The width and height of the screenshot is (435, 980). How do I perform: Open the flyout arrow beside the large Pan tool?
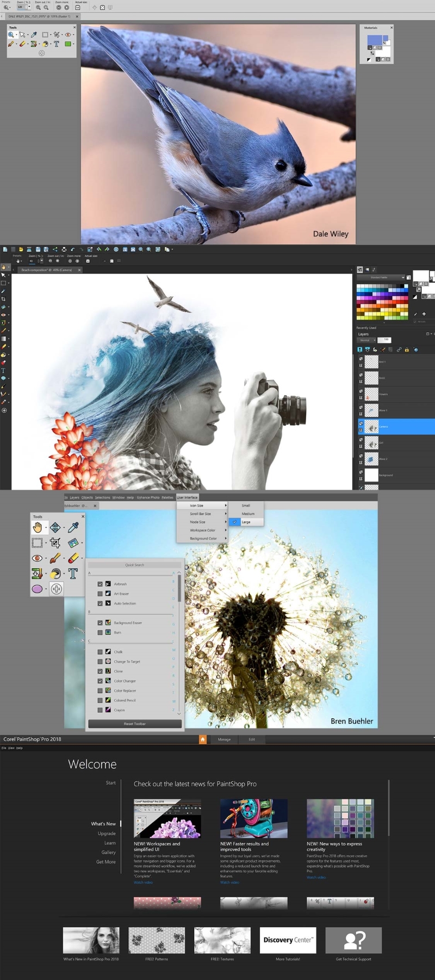(46, 527)
